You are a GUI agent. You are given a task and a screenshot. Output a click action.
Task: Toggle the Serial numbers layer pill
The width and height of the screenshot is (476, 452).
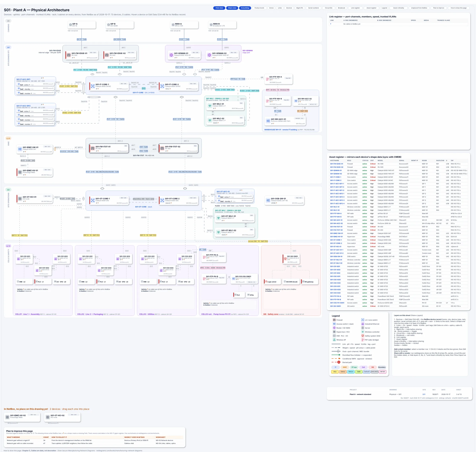(313, 8)
